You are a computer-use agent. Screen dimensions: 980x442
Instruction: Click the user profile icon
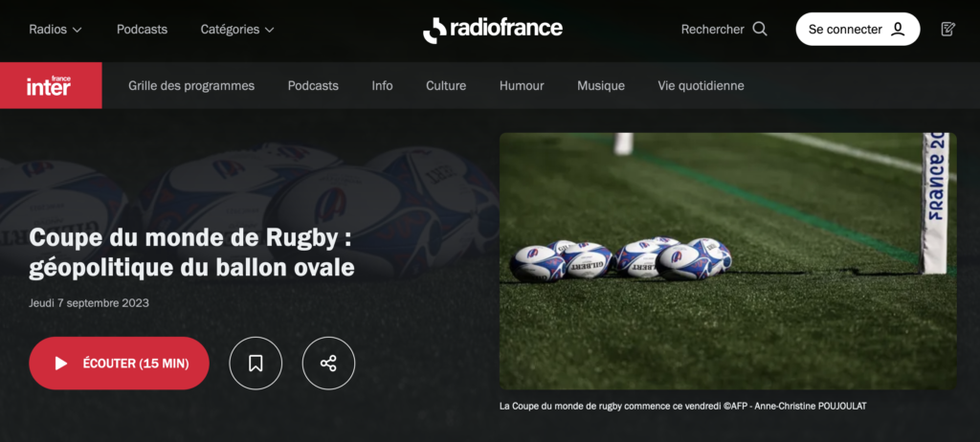click(898, 30)
